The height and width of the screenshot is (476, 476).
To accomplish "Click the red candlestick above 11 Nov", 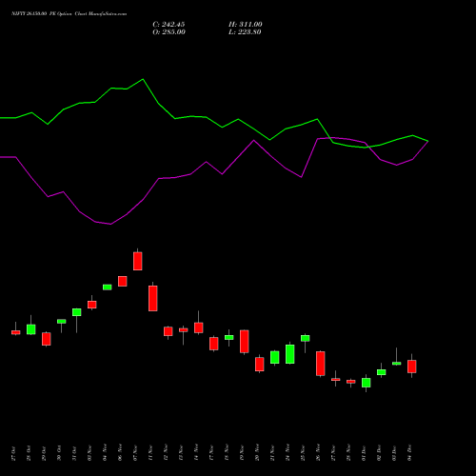I will [x=153, y=298].
